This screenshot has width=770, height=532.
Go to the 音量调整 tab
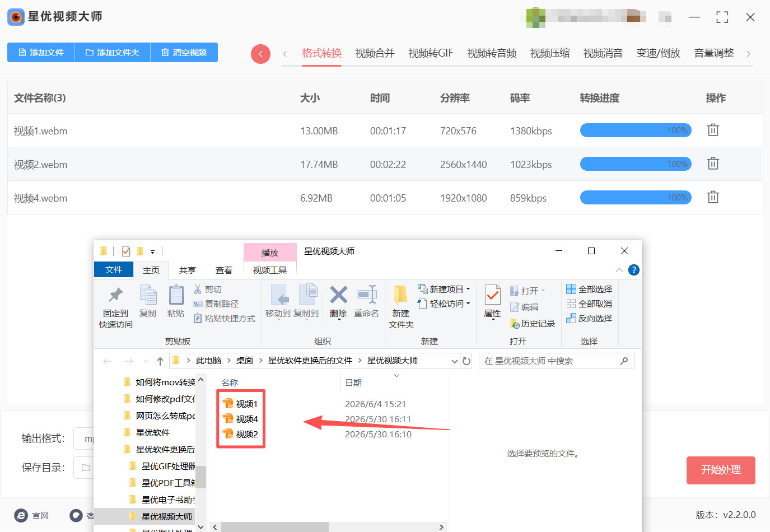coord(714,53)
